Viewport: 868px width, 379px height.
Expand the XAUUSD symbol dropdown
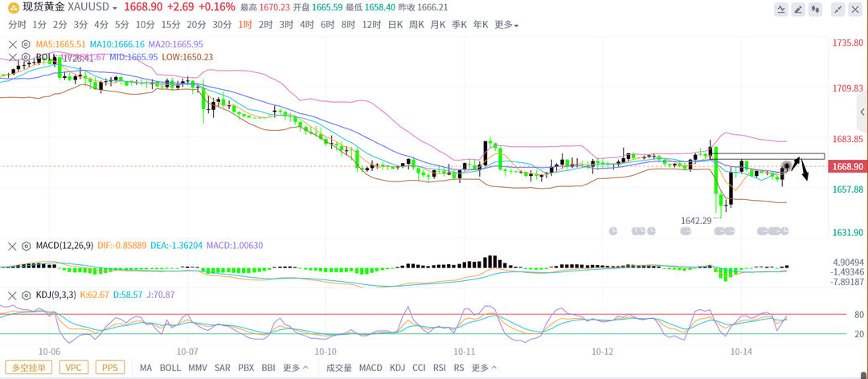click(115, 7)
